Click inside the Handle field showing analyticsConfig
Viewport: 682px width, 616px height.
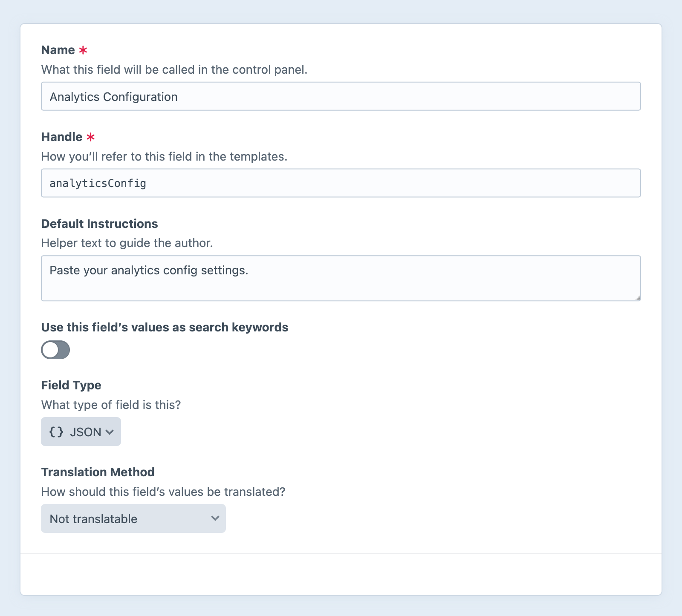pyautogui.click(x=341, y=183)
